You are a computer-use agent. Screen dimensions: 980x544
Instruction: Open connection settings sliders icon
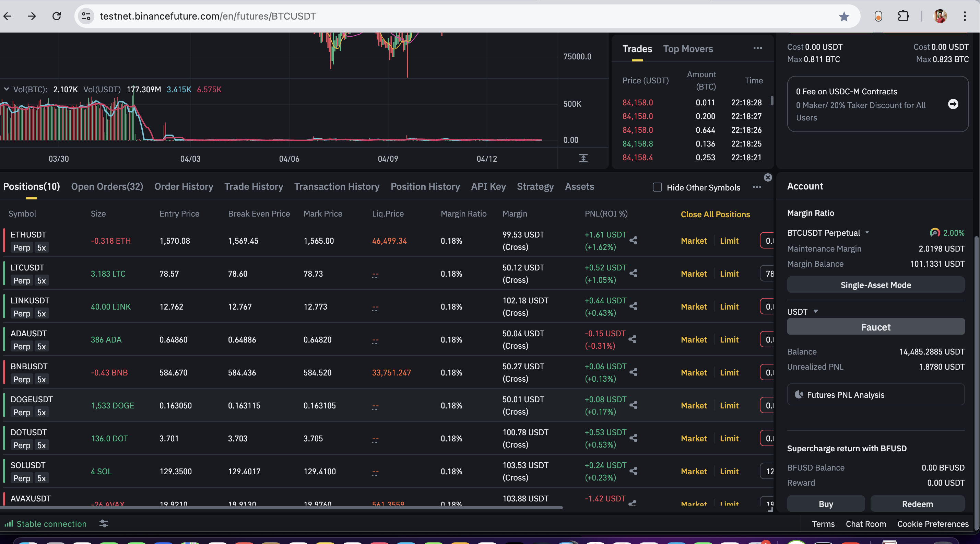pos(104,524)
